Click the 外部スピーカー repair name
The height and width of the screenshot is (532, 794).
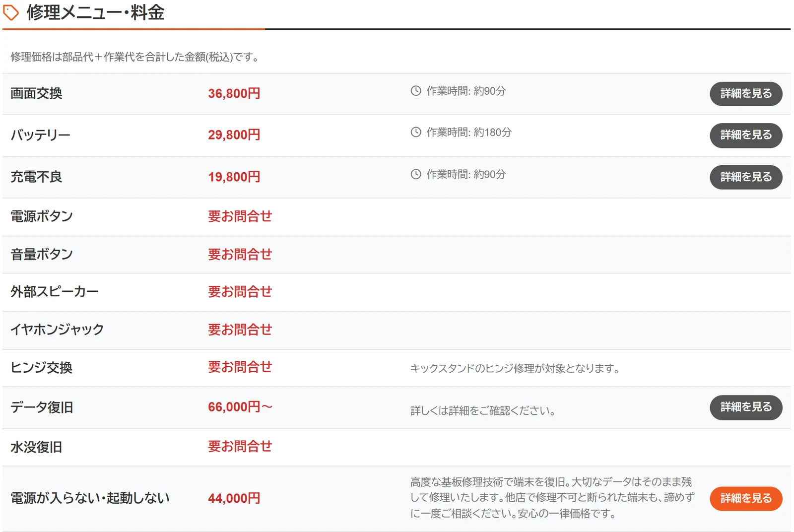55,292
